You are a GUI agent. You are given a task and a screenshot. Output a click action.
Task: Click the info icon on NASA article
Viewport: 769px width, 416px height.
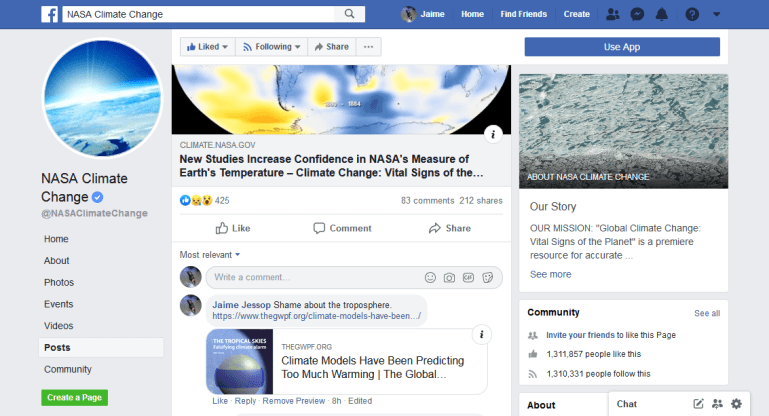click(493, 134)
